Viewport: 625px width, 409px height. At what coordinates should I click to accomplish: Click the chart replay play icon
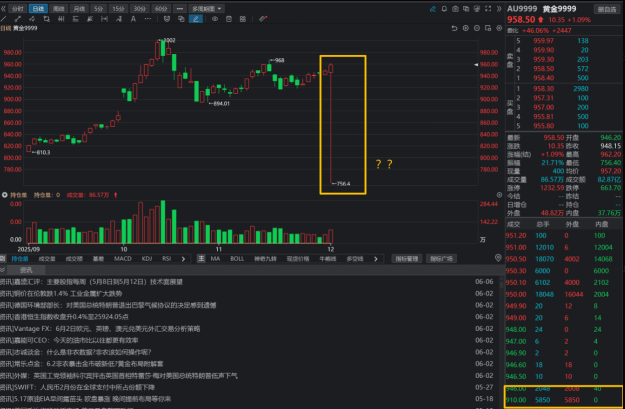(466, 28)
